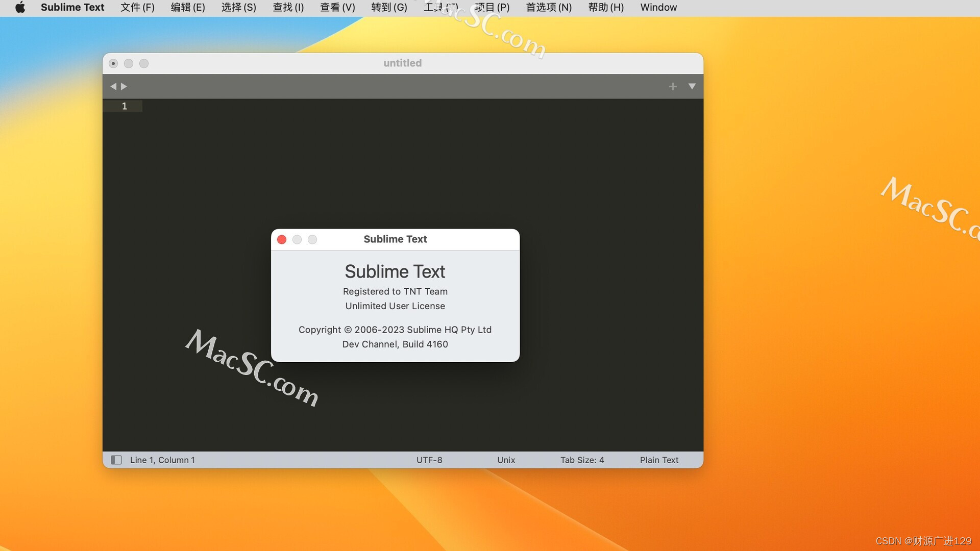Open the Apple menu
Viewport: 980px width, 551px height.
(x=20, y=7)
